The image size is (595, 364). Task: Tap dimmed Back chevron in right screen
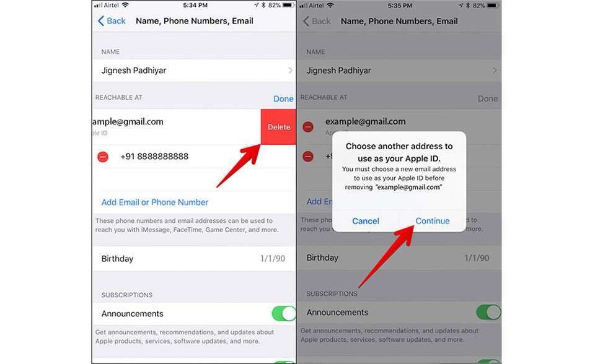tap(306, 21)
